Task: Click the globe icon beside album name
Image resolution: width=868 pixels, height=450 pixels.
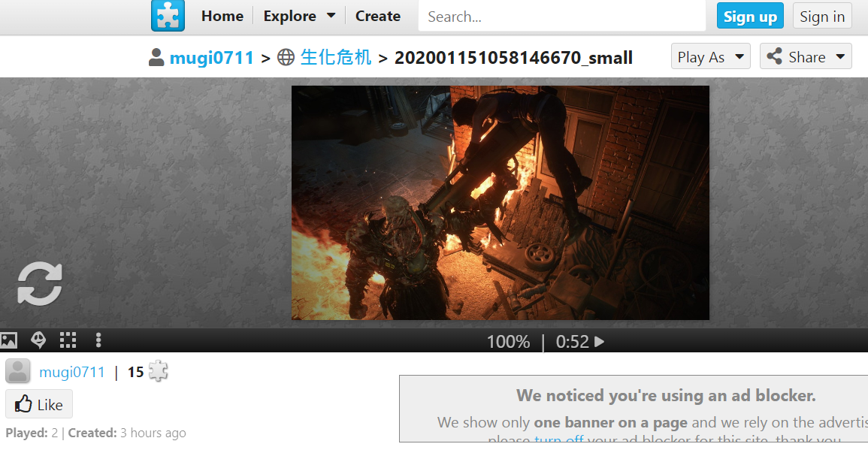Action: (x=286, y=57)
